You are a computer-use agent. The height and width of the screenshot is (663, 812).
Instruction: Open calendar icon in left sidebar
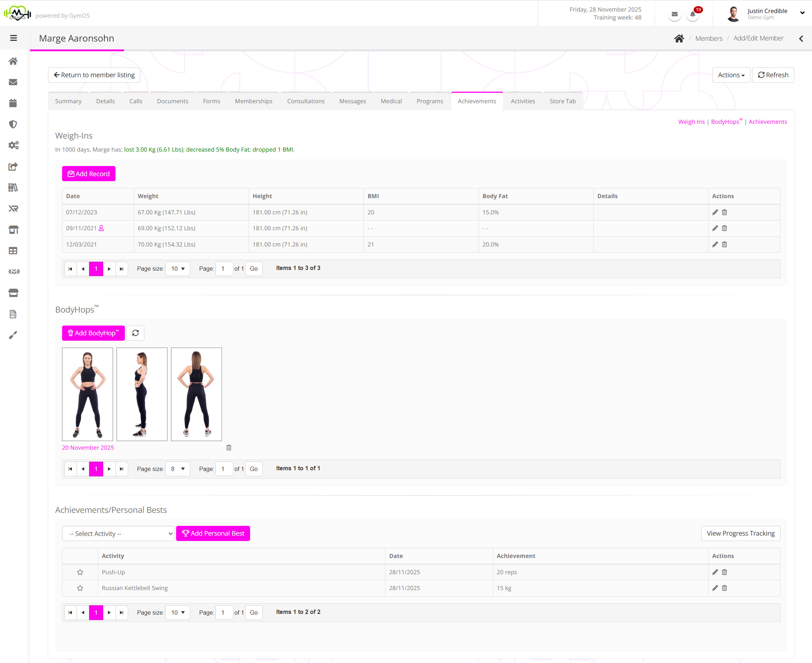[x=13, y=103]
